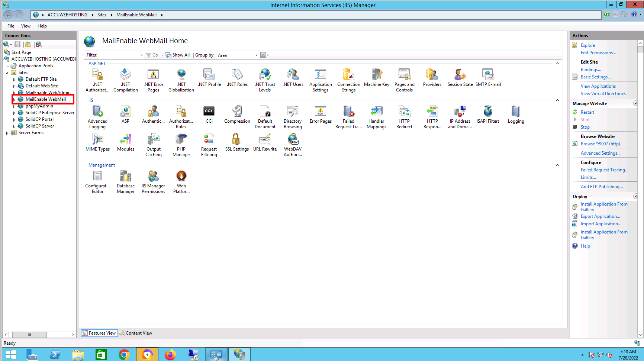Open .NET Error Pages feature

pyautogui.click(x=153, y=80)
